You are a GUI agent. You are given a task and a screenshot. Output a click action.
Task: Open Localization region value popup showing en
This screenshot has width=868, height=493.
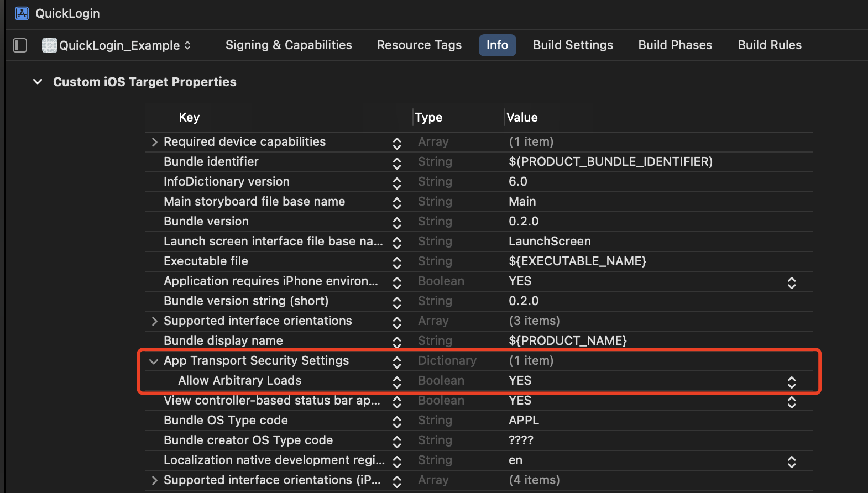792,461
